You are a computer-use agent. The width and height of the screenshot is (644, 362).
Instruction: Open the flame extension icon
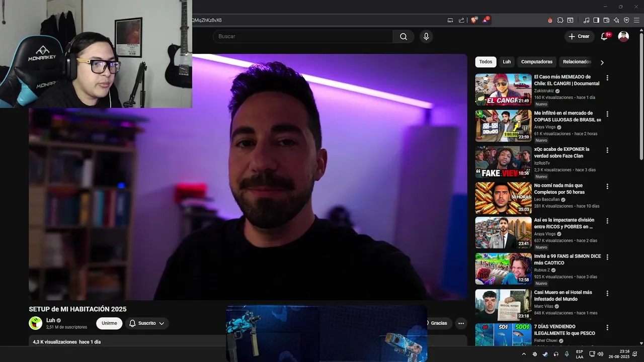550,20
